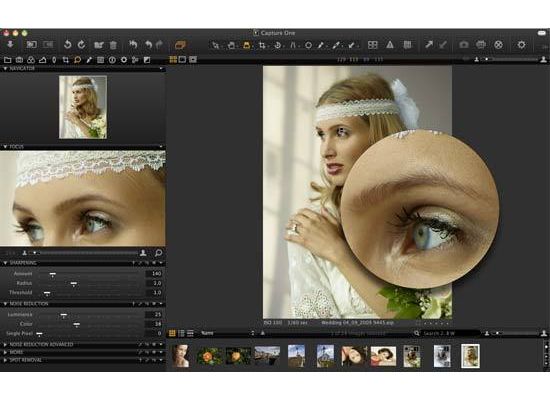550x400 pixels.
Task: Open the Capture camera tool tab
Action: (19, 60)
